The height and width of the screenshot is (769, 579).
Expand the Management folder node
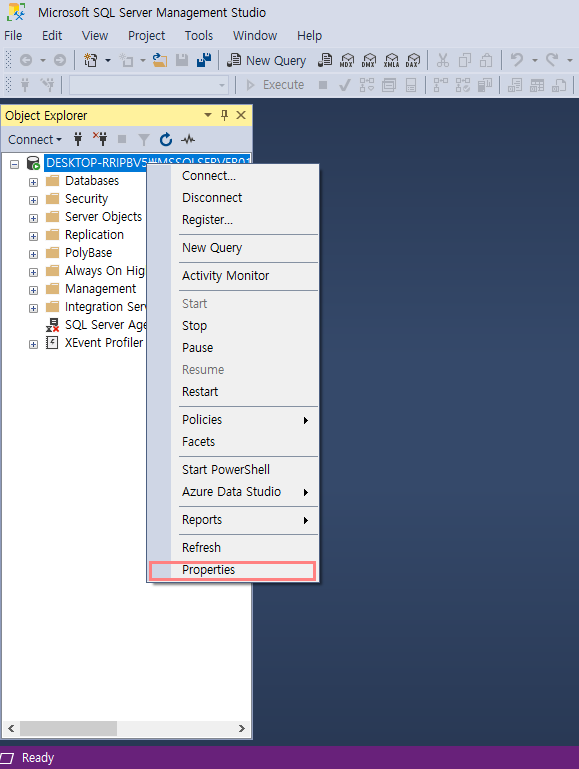pyautogui.click(x=33, y=290)
